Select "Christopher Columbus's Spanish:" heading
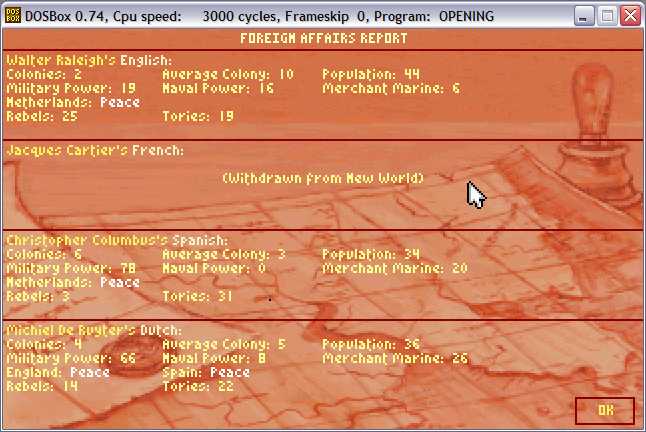 [x=117, y=240]
